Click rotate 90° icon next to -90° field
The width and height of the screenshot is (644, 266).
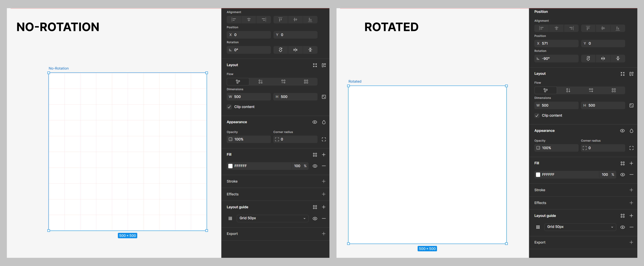(x=588, y=59)
